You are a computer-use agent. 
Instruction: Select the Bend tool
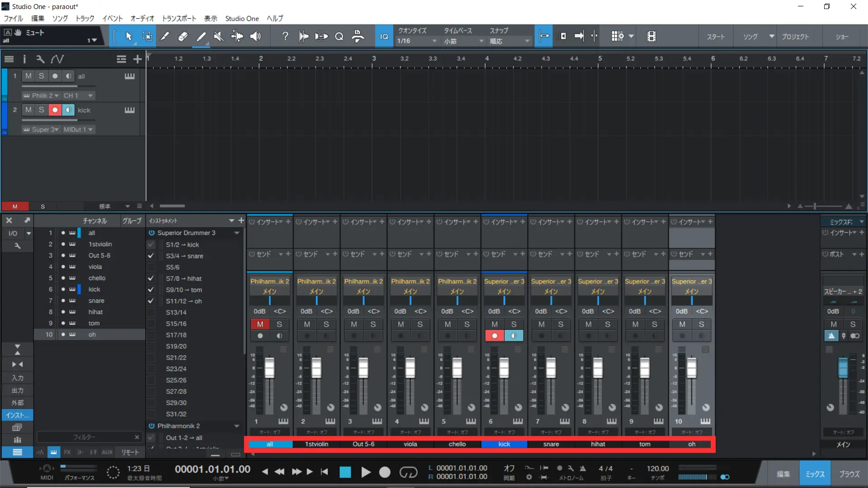click(x=237, y=37)
